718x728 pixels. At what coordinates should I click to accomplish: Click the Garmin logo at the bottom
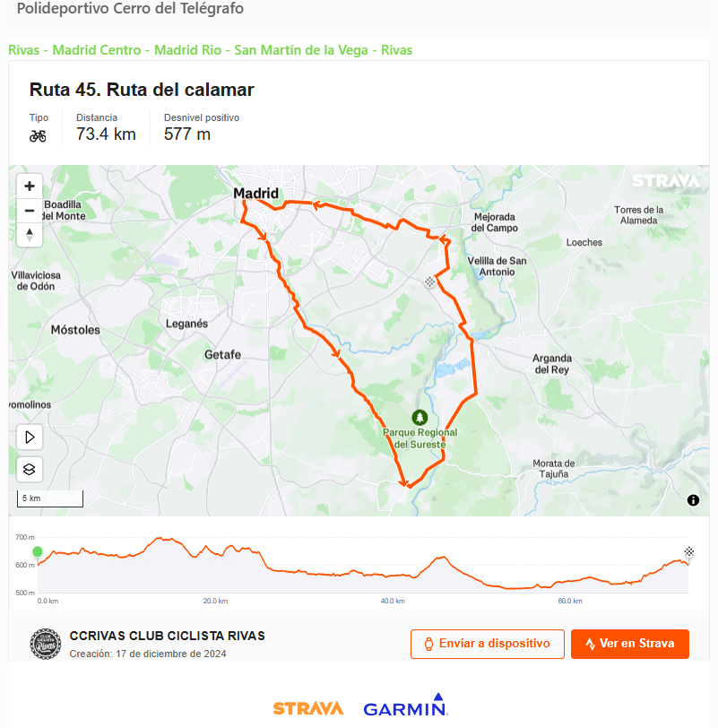pyautogui.click(x=405, y=706)
